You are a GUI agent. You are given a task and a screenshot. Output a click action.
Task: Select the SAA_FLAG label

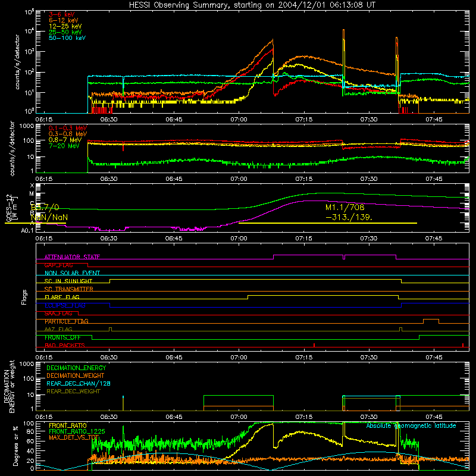pyautogui.click(x=58, y=314)
